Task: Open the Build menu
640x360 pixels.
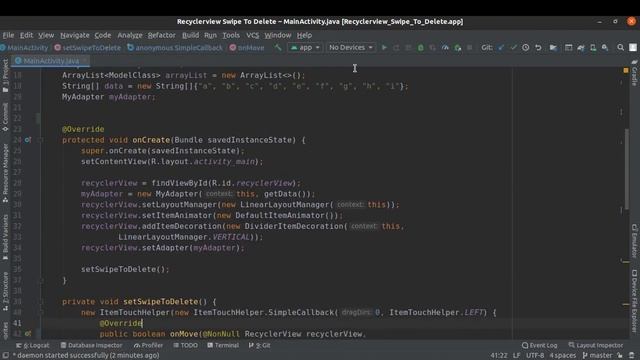Action: pyautogui.click(x=190, y=35)
